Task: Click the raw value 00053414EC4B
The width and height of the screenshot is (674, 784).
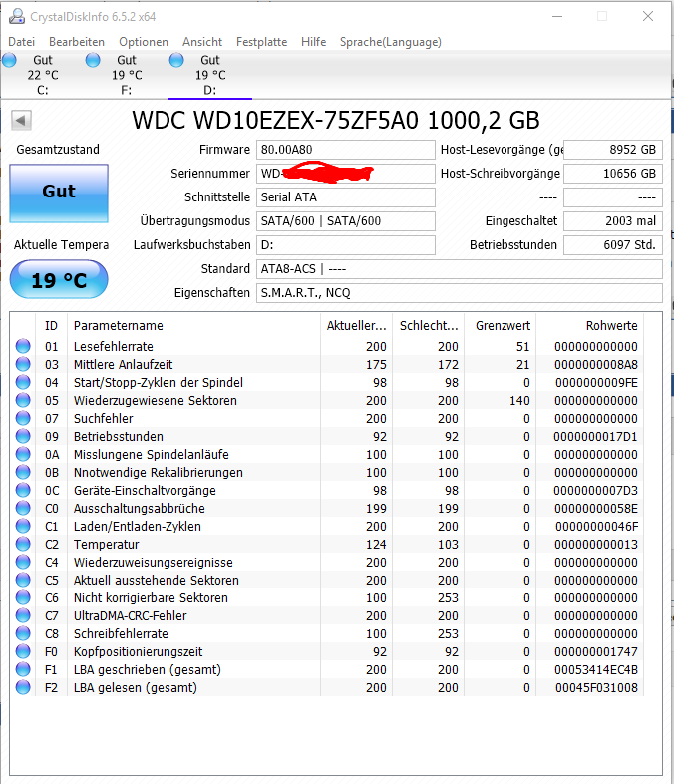Action: [596, 670]
